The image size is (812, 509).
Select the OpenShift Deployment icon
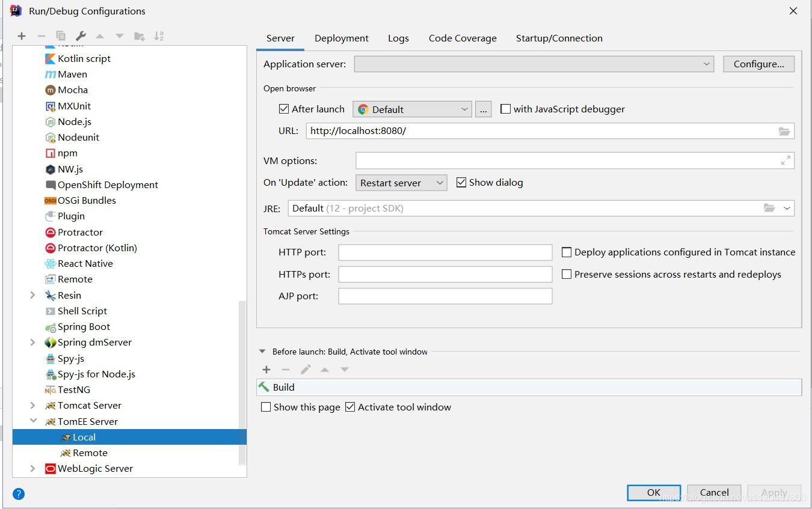(x=51, y=185)
